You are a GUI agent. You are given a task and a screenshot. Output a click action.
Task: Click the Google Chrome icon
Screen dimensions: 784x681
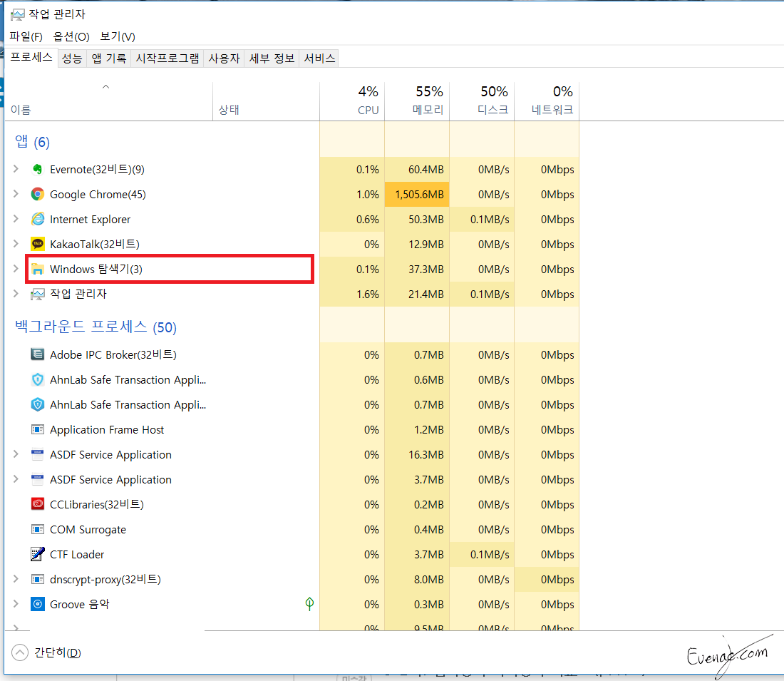click(x=38, y=194)
